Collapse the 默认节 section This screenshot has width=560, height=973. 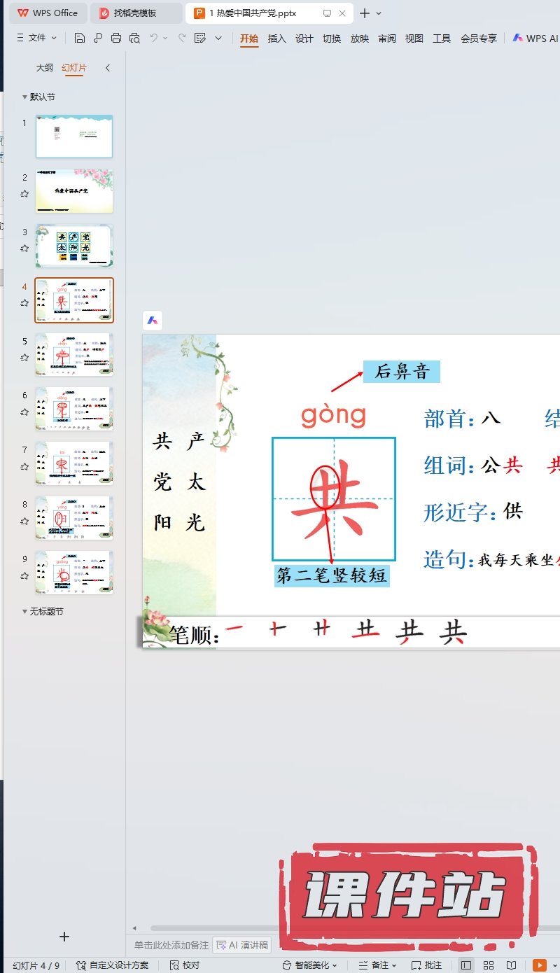pos(24,97)
